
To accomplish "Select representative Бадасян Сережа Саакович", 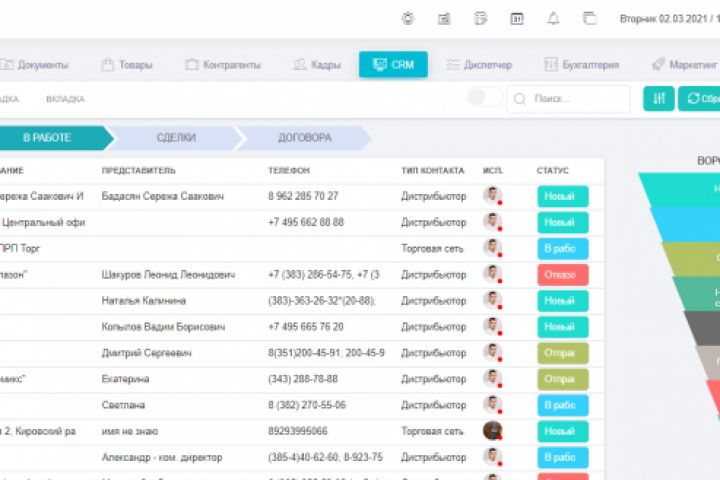I will coord(163,197).
